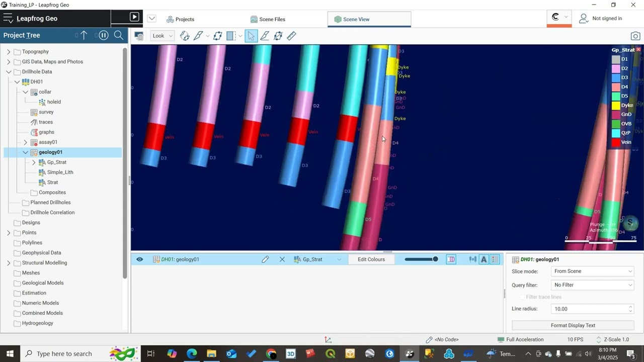This screenshot has height=362, width=644.
Task: Toggle drillhole trace lines display icon
Action: point(473,259)
